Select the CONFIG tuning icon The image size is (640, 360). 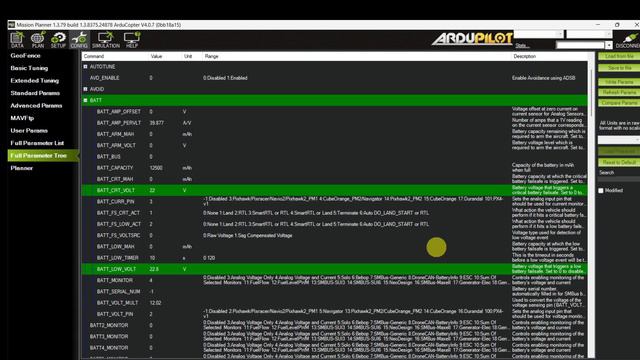(x=79, y=40)
